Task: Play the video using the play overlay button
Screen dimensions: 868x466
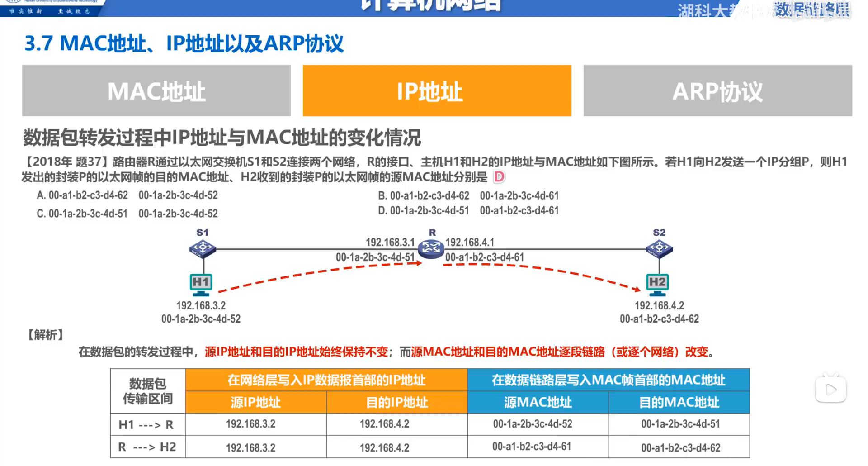Action: (831, 389)
